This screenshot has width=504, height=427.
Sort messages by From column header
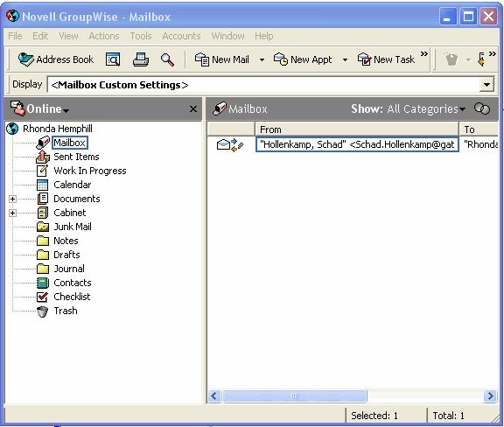click(x=357, y=129)
